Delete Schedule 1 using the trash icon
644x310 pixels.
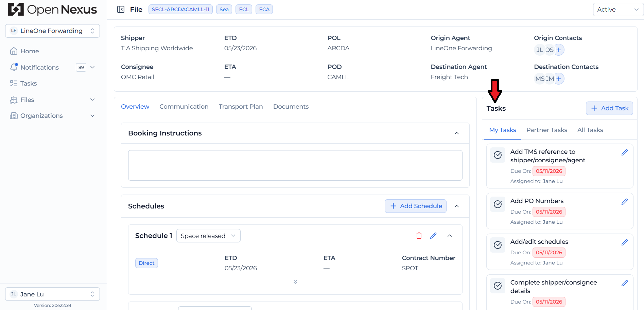click(419, 236)
